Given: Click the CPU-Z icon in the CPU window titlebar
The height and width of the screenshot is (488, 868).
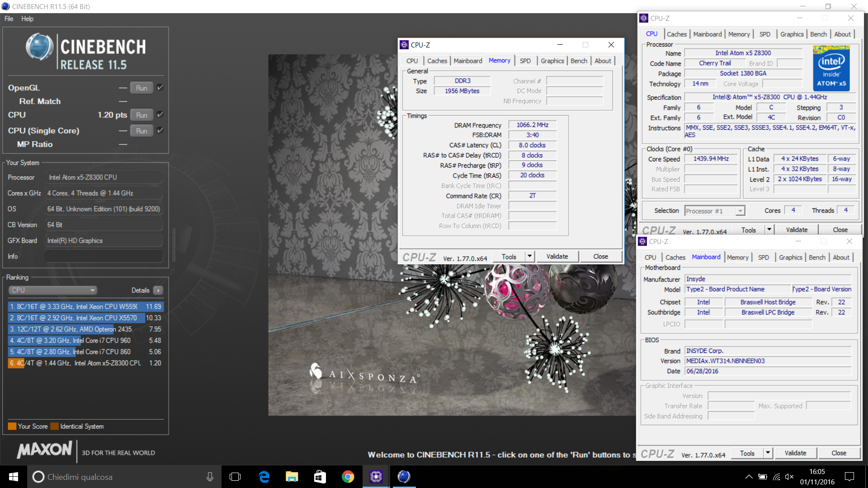Looking at the screenshot, I should coord(644,18).
